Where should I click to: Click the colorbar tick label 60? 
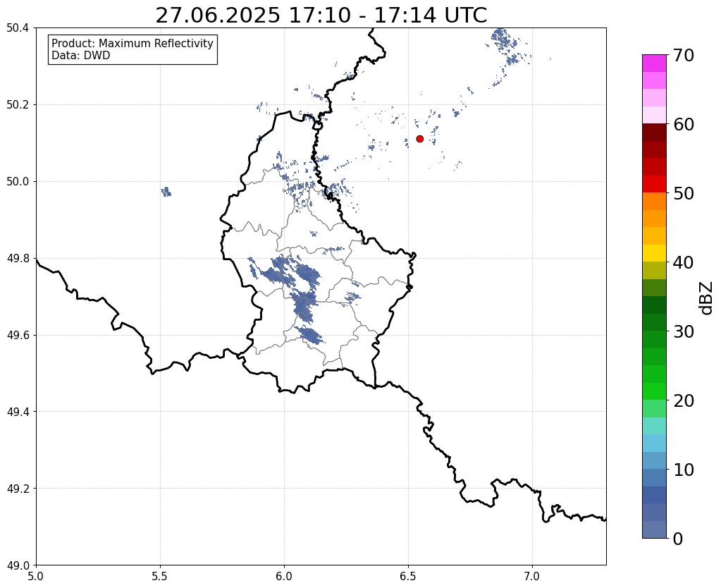(x=684, y=124)
